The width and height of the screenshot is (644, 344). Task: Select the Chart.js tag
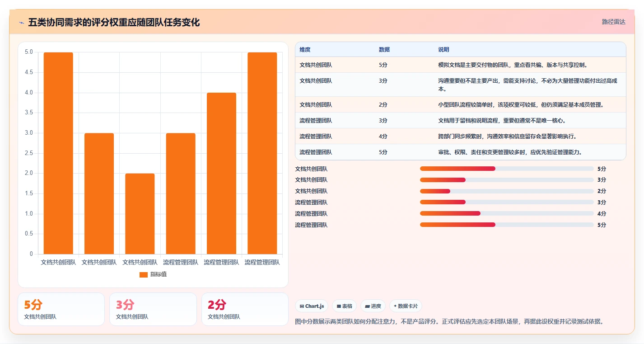pos(312,306)
